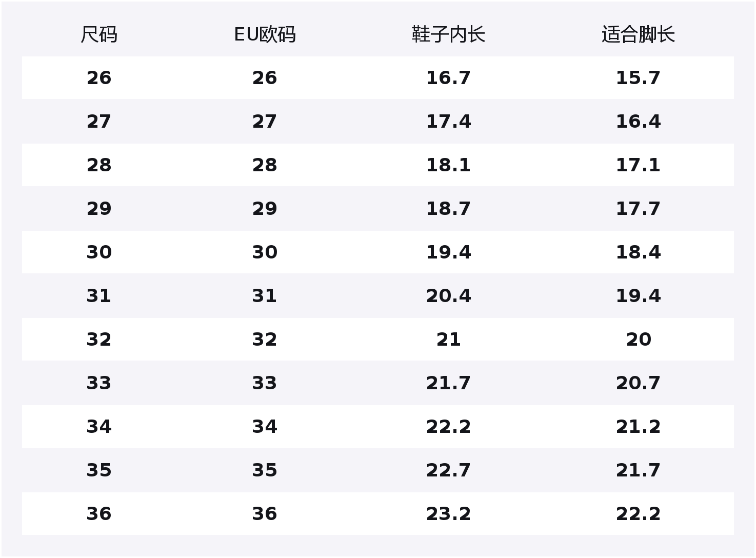The height and width of the screenshot is (558, 756).
Task: Select foot length 15.7 in first row
Action: pos(638,78)
